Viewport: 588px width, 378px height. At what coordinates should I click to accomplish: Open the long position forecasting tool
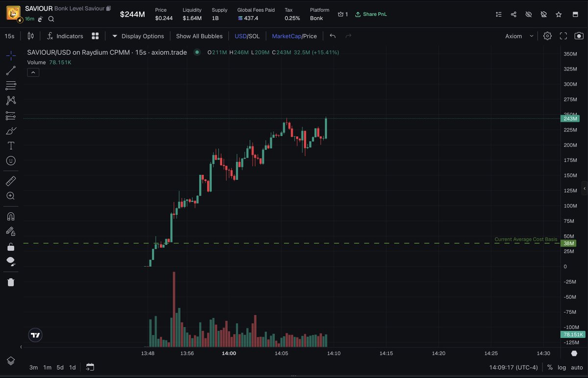point(11,116)
